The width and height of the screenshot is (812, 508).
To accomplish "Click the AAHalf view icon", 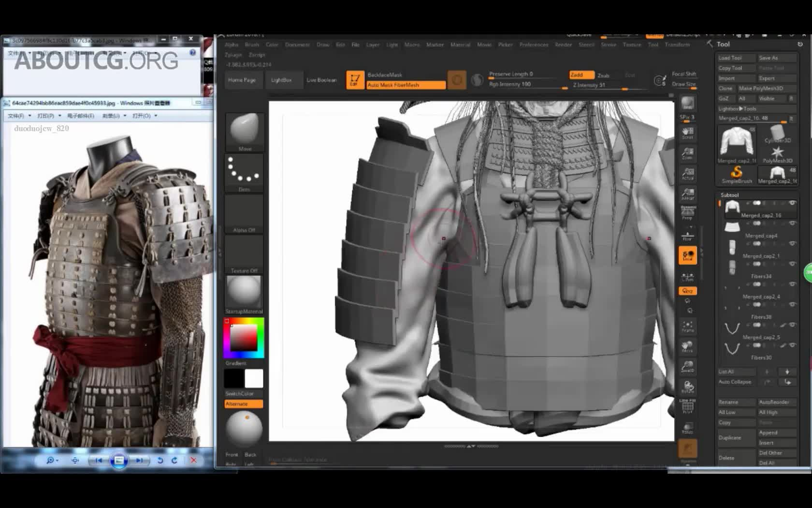I will 687,194.
